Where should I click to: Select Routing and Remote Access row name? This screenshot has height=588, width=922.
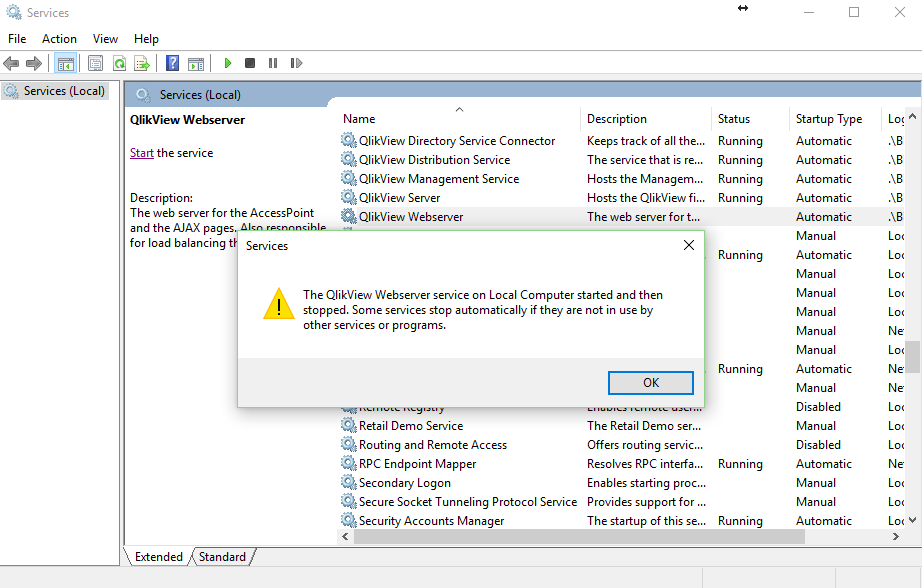pyautogui.click(x=433, y=445)
